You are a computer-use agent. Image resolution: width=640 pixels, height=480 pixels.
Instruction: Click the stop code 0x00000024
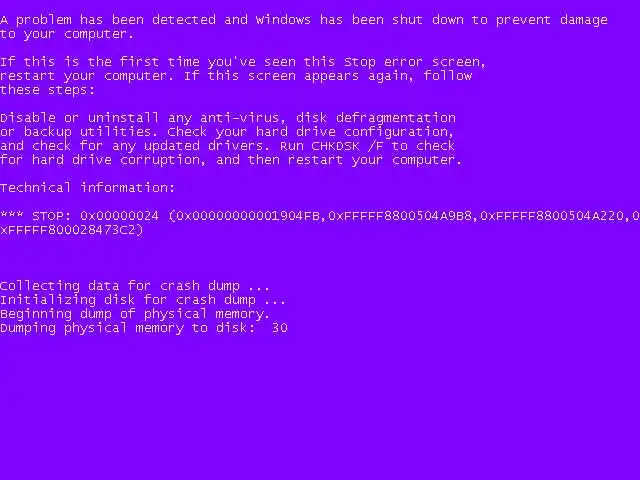119,216
